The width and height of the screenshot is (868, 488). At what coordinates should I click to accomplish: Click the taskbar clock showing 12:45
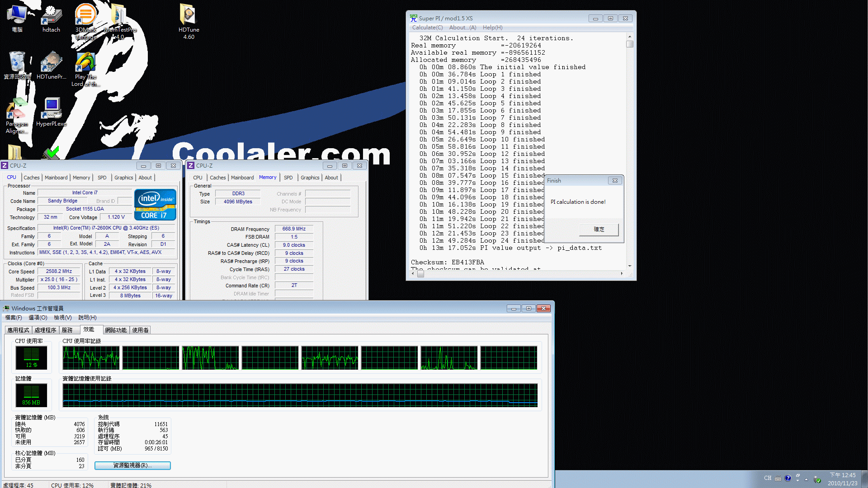click(842, 479)
